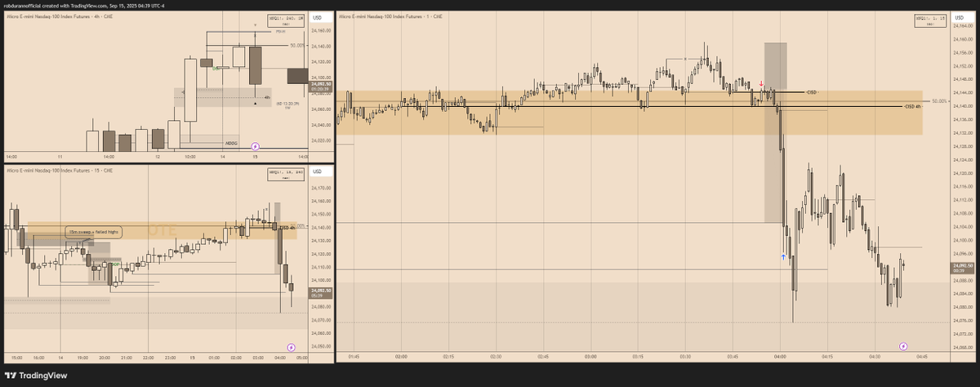980x387 pixels.
Task: Click the info table box on 15-minute chart
Action: point(287,174)
